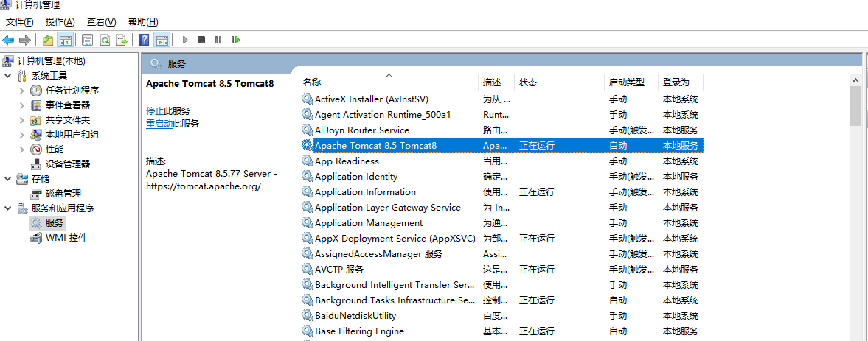Open 设备管理器 in the tree
The width and height of the screenshot is (868, 341).
[x=68, y=164]
